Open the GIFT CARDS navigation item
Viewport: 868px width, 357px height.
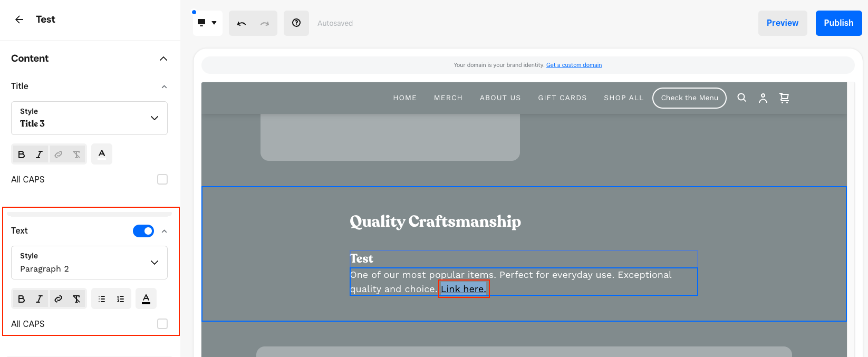point(562,98)
